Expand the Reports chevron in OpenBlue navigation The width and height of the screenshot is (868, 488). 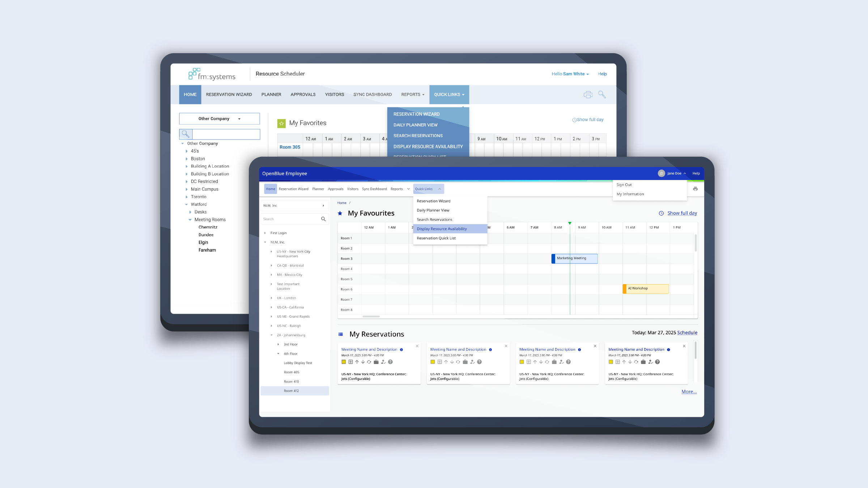click(408, 189)
